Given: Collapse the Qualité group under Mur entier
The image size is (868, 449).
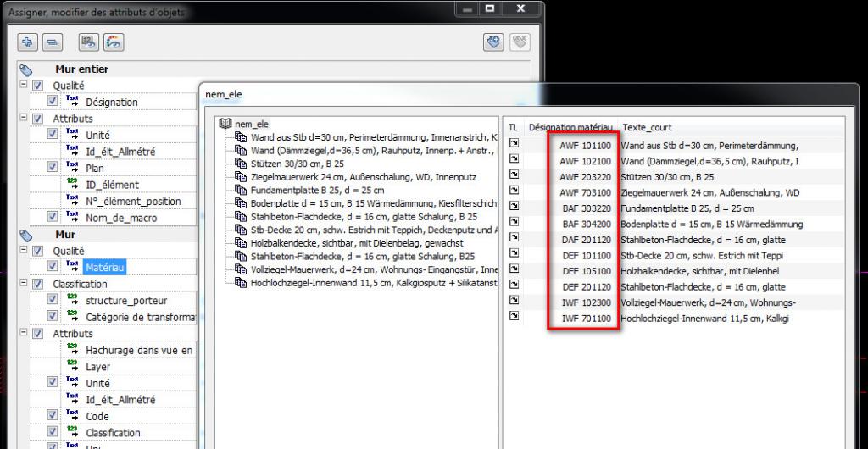Looking at the screenshot, I should click(23, 85).
